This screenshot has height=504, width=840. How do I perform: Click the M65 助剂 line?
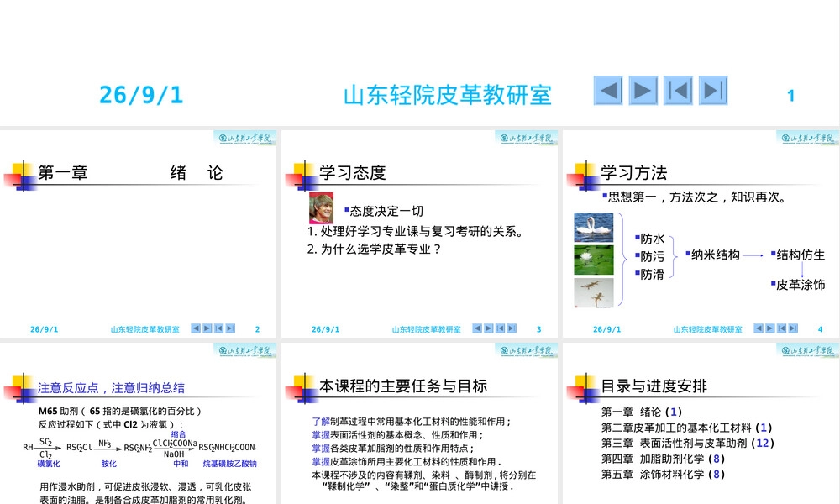(119, 412)
